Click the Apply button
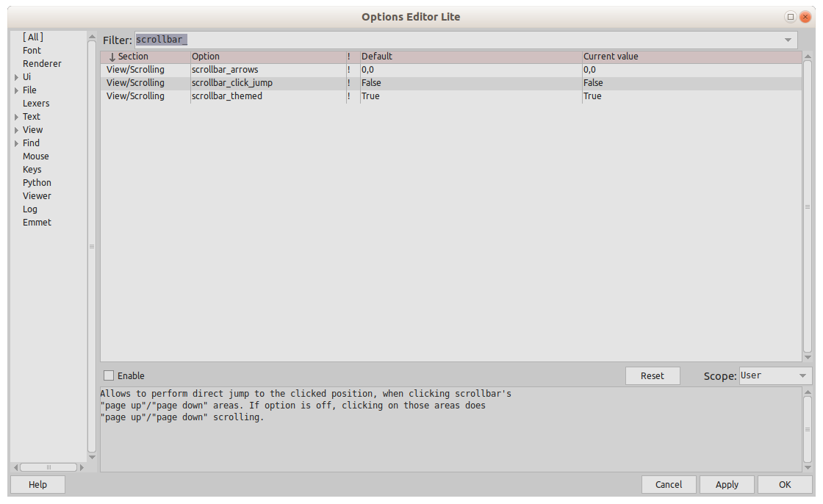This screenshot has height=504, width=823. pos(727,485)
